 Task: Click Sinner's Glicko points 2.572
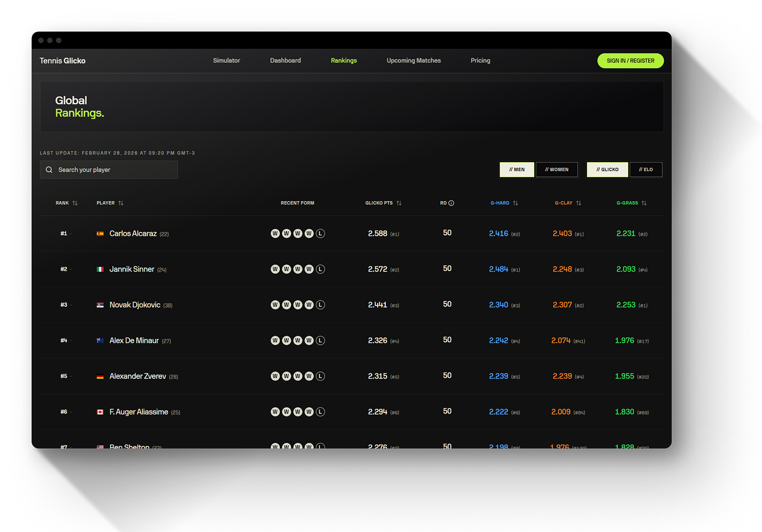(x=378, y=269)
